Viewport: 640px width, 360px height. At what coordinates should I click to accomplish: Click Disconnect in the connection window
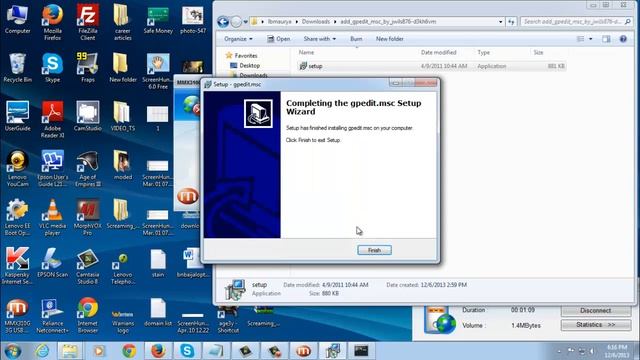coord(596,311)
